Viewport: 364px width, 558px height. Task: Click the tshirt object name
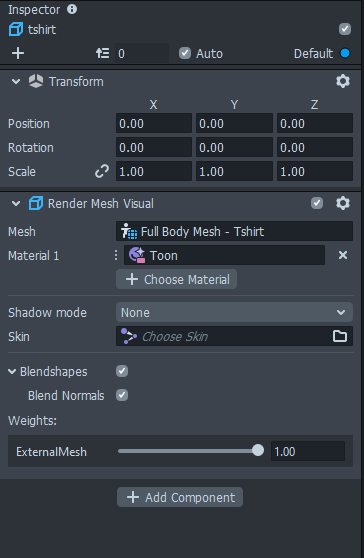(x=42, y=30)
